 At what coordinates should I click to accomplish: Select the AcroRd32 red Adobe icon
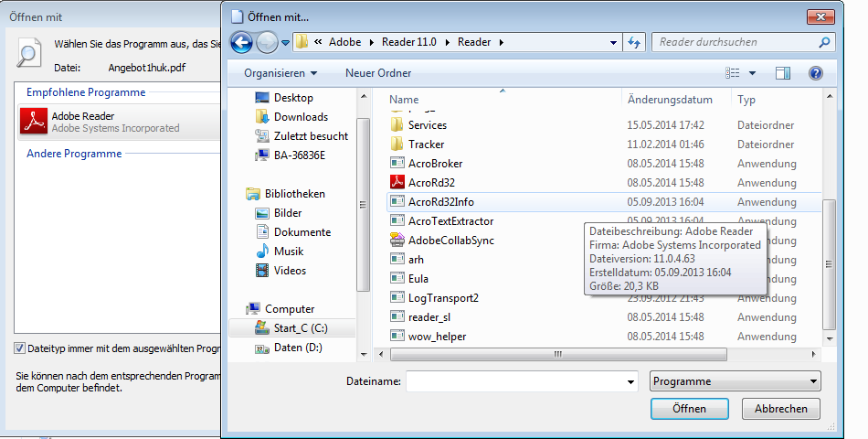click(x=397, y=182)
